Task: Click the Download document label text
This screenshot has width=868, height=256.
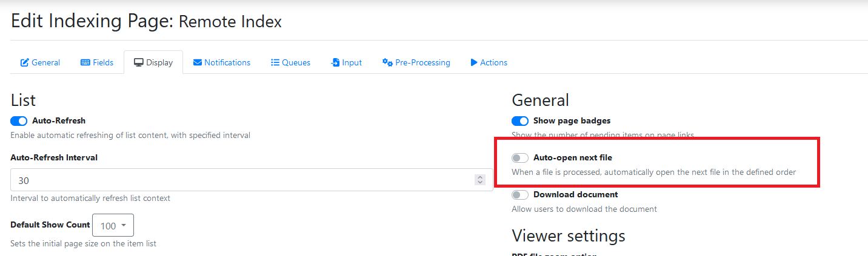Action: pos(575,195)
